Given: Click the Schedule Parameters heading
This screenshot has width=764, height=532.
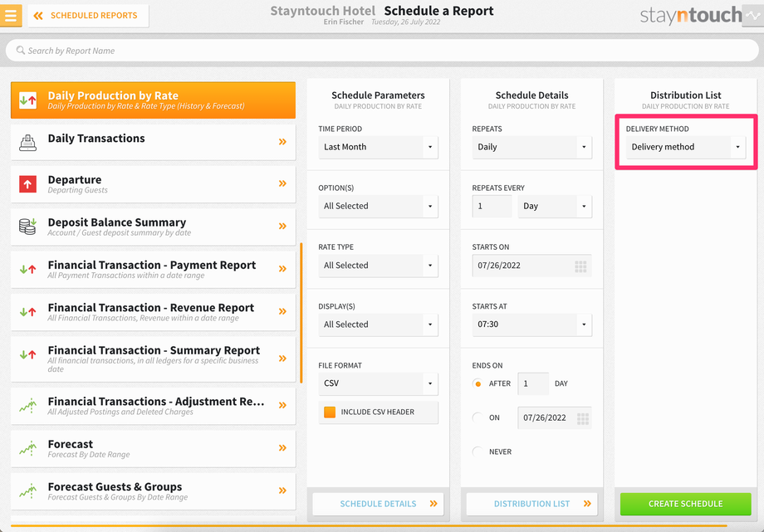Looking at the screenshot, I should pos(378,95).
